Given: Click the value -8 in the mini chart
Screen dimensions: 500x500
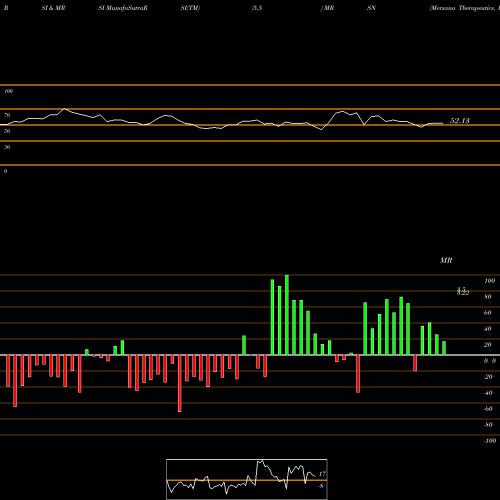Looking at the screenshot, I should [x=321, y=486].
